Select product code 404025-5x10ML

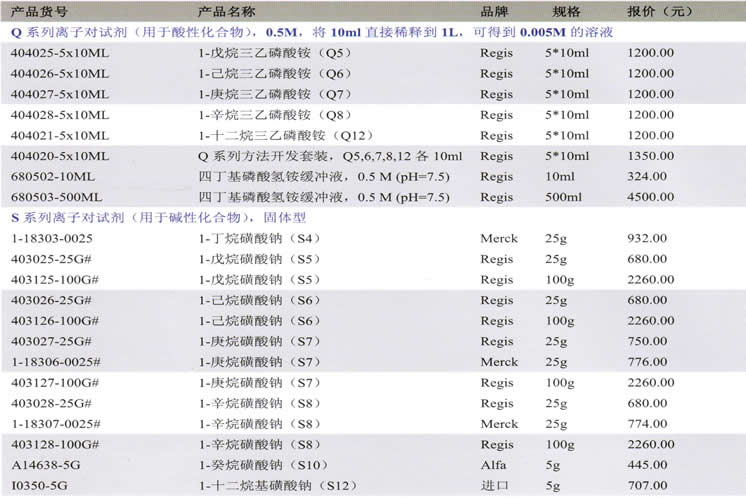click(x=59, y=52)
